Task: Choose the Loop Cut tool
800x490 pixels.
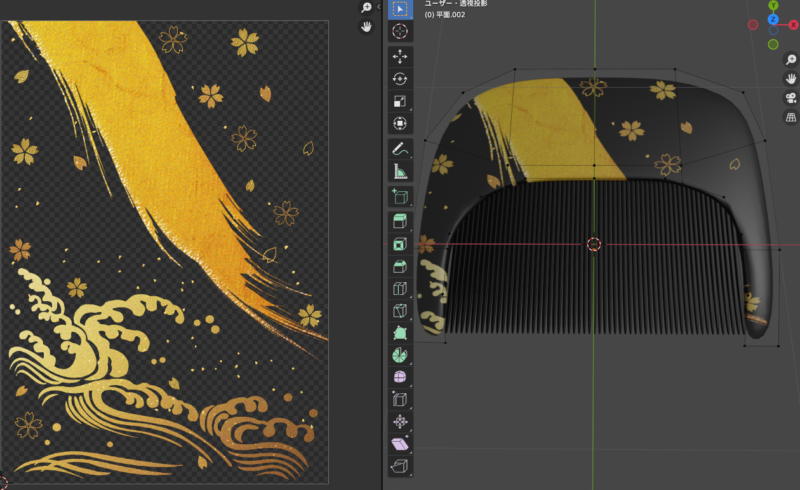Action: 400,289
